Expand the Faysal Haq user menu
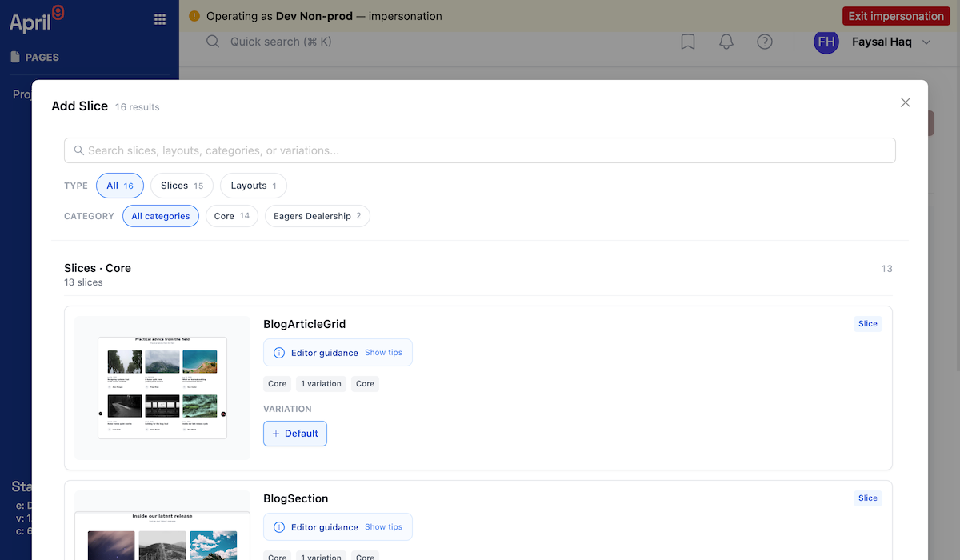 pyautogui.click(x=927, y=42)
